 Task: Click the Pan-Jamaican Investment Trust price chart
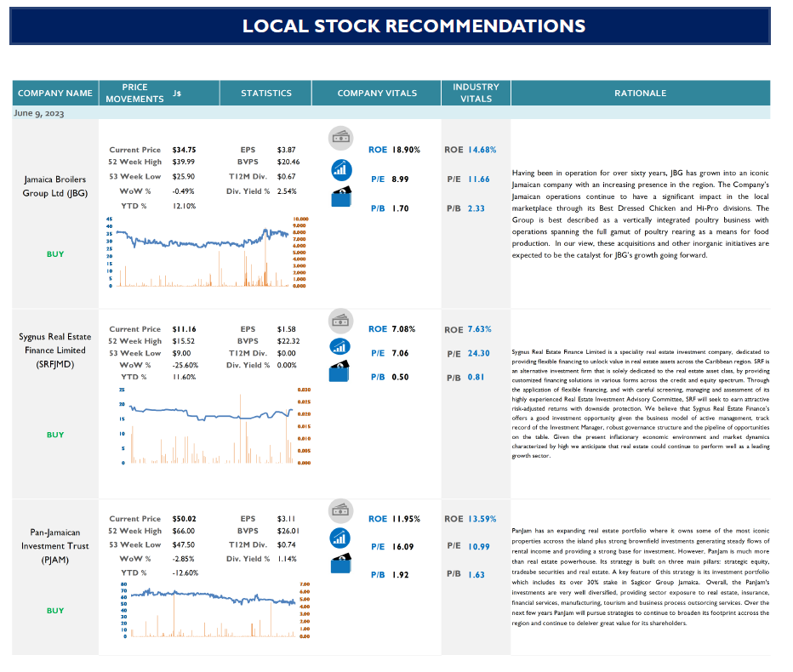coord(214,611)
